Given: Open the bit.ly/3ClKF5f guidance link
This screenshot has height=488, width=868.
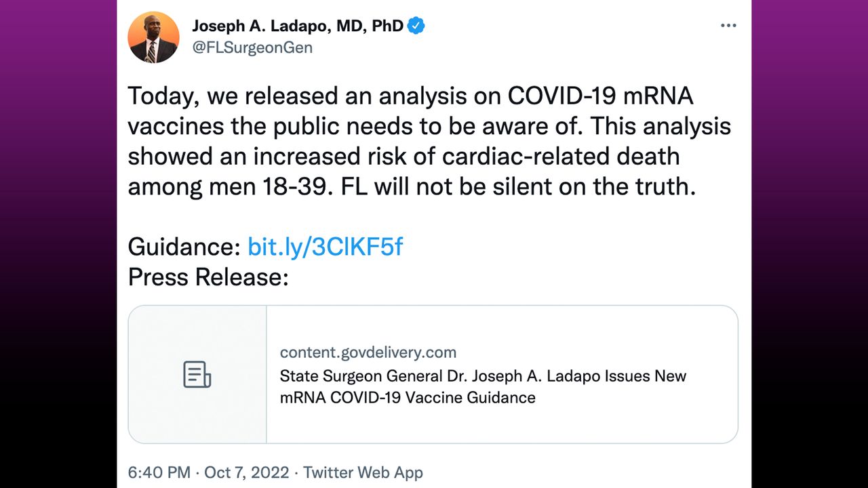Looking at the screenshot, I should [x=325, y=246].
